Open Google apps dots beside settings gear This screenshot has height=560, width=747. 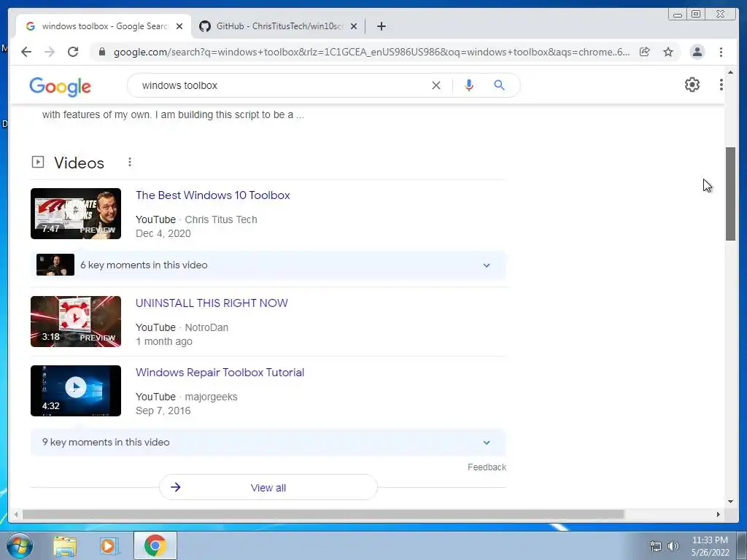coord(721,85)
